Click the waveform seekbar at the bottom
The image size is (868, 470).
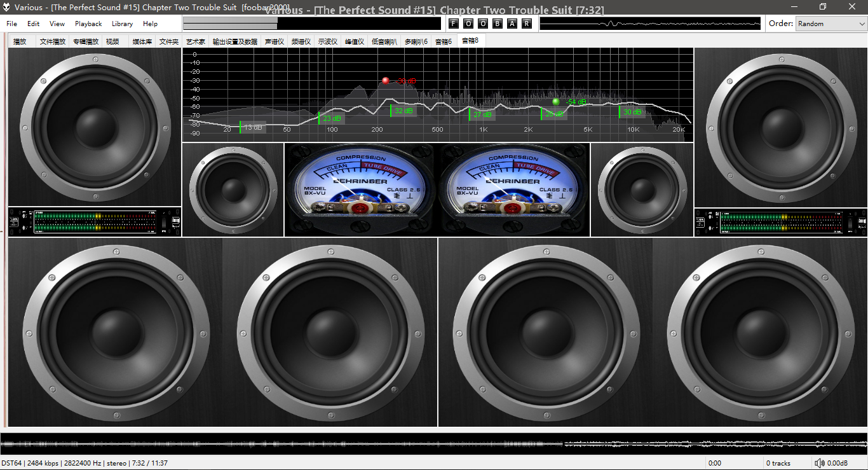[x=434, y=443]
